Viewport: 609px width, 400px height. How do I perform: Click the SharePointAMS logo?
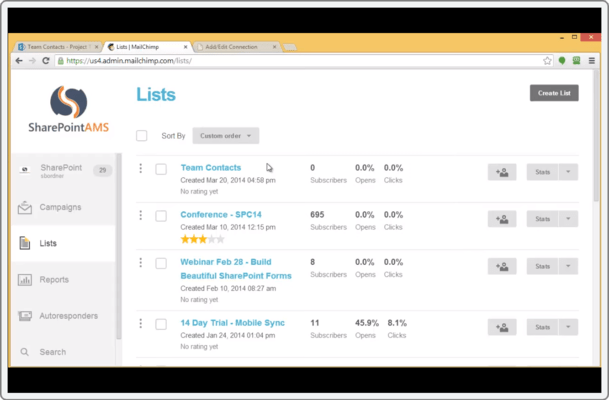(68, 110)
